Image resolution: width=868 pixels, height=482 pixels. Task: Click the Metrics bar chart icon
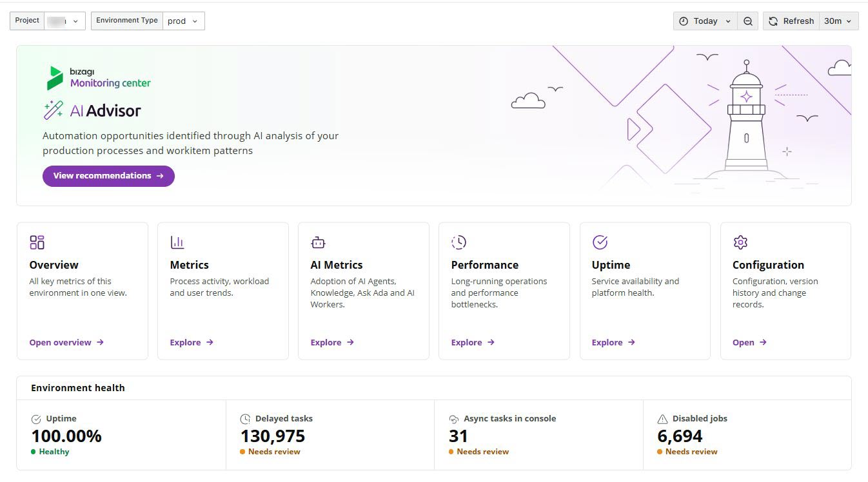click(x=177, y=242)
